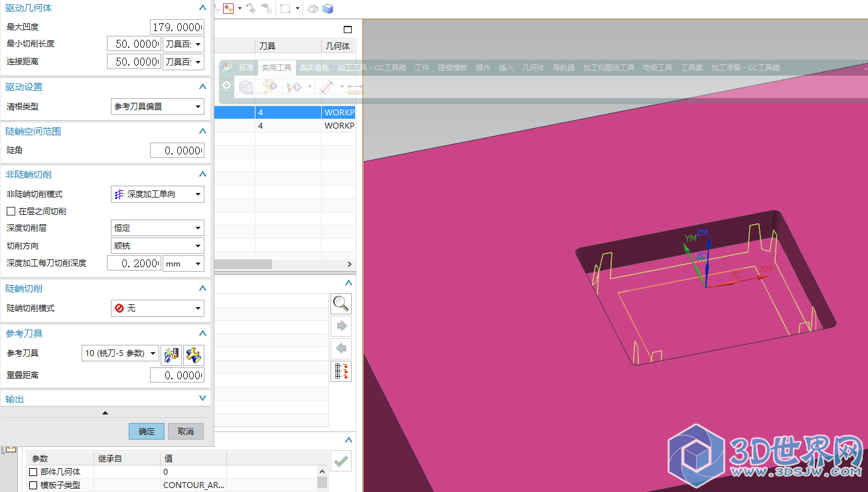The image size is (868, 492).
Task: Tick the 模板子类型 checkbox
Action: point(33,485)
